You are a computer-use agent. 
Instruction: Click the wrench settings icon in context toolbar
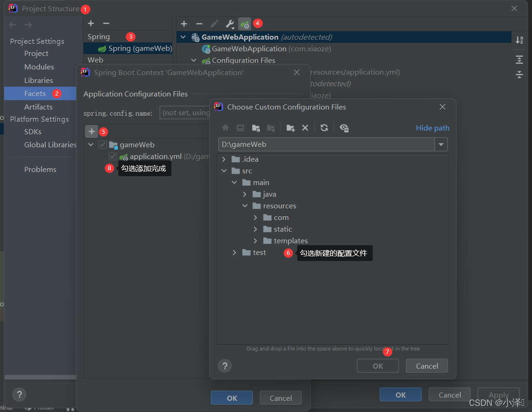pyautogui.click(x=230, y=24)
